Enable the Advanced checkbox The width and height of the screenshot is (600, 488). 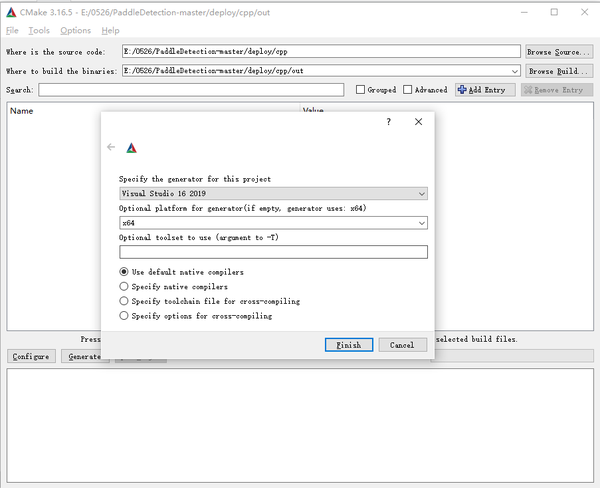408,90
